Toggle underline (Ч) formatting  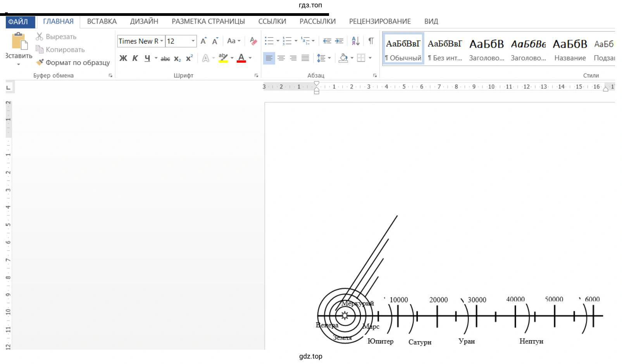(147, 58)
